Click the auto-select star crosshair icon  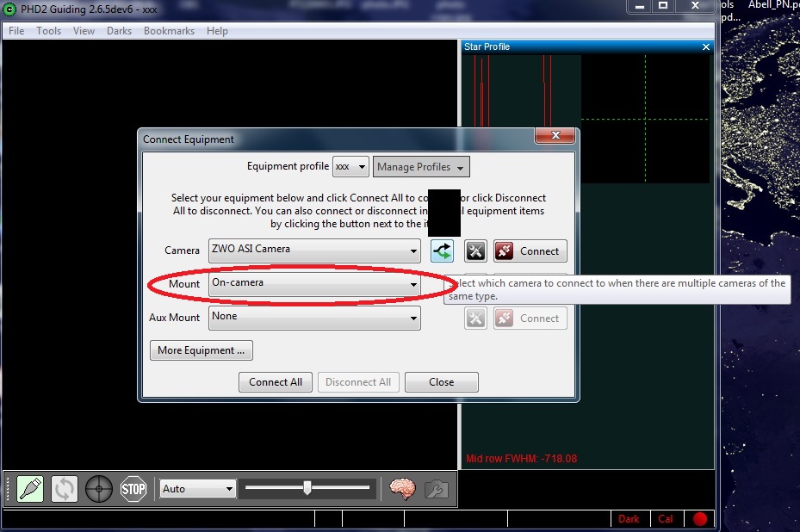click(x=99, y=489)
